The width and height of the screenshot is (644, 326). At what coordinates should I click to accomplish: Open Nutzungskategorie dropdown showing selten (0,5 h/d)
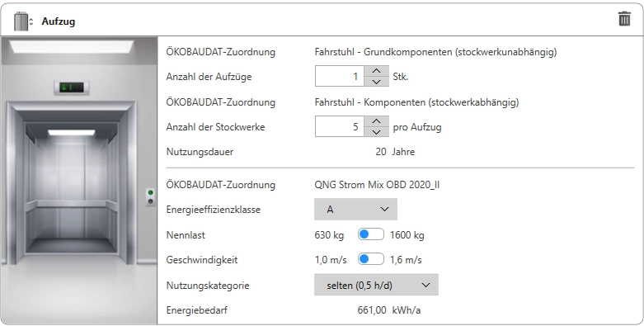tap(376, 285)
